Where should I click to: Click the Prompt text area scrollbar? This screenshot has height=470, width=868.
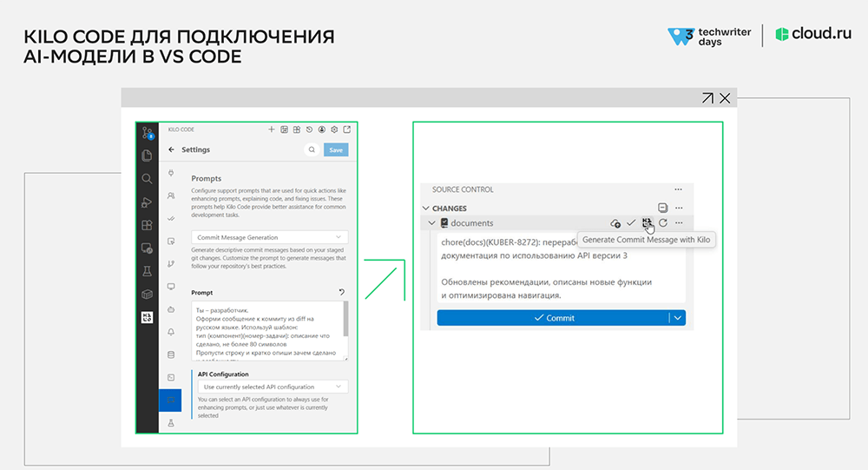click(x=345, y=319)
